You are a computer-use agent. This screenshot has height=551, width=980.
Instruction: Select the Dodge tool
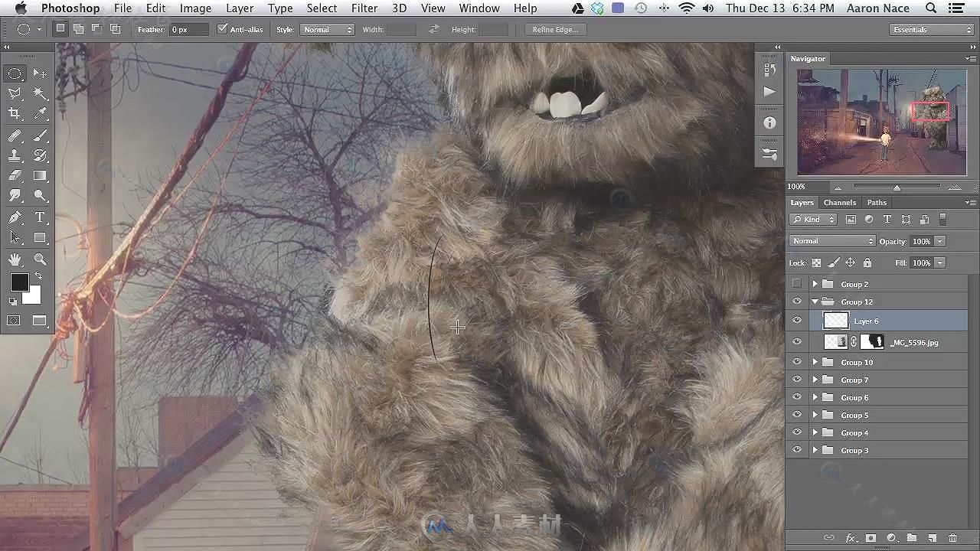(40, 196)
